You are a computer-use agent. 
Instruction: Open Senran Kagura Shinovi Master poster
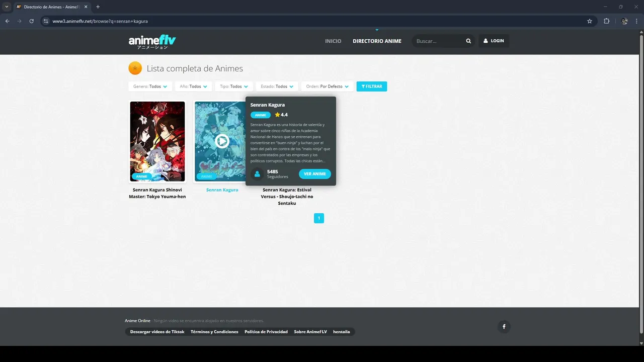(x=157, y=141)
